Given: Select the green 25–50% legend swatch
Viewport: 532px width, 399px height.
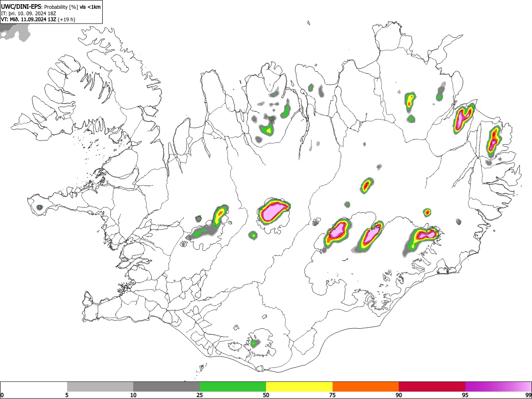Looking at the screenshot, I should [233, 387].
